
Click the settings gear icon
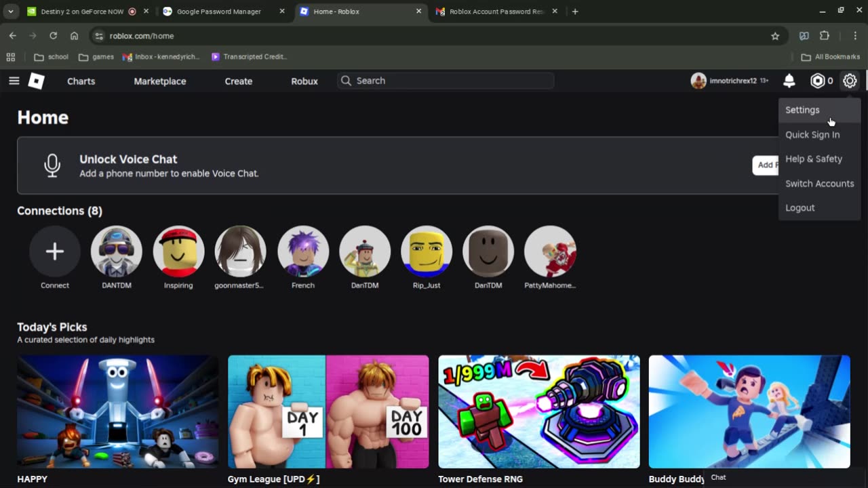point(850,81)
